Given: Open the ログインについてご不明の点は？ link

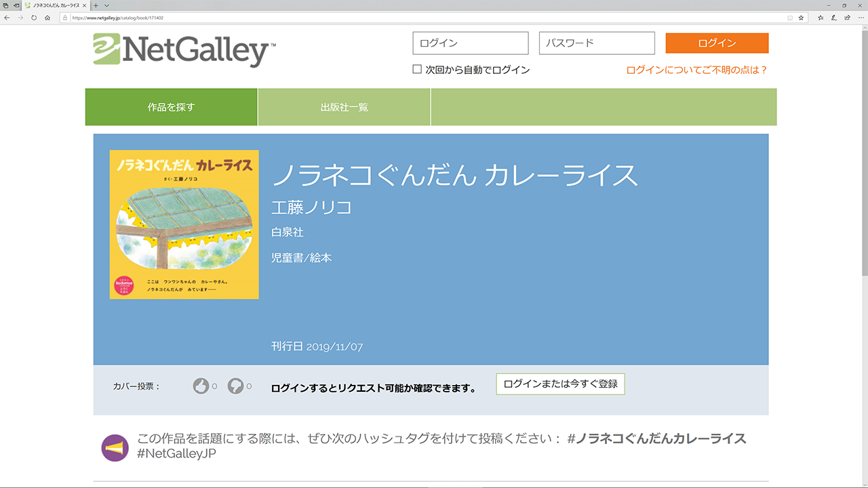Looking at the screenshot, I should pos(697,70).
